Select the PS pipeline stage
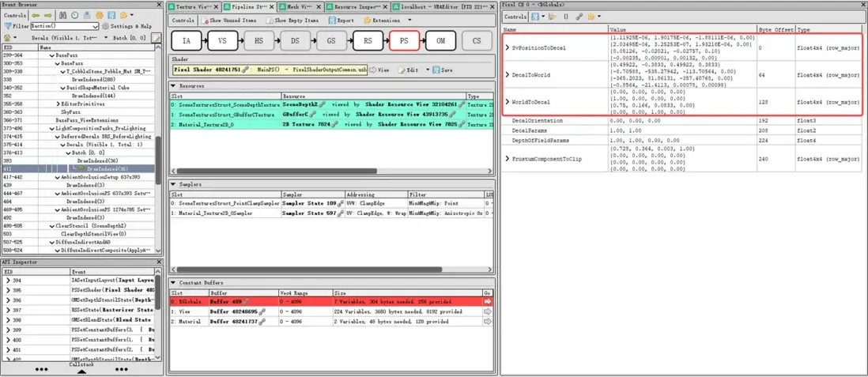Viewport: 868px width, 377px height. [403, 40]
